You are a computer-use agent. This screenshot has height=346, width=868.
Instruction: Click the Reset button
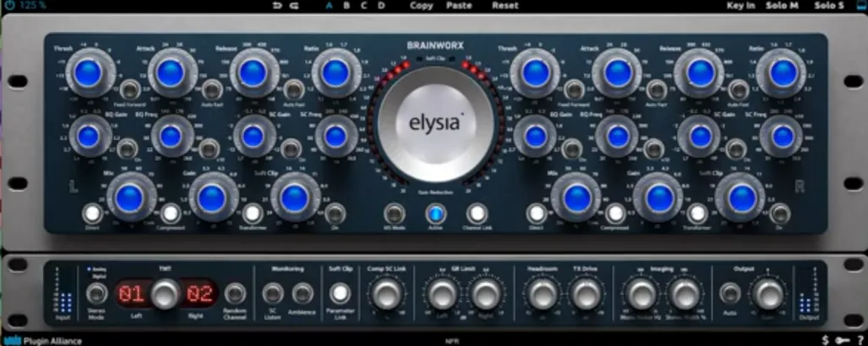coord(505,6)
